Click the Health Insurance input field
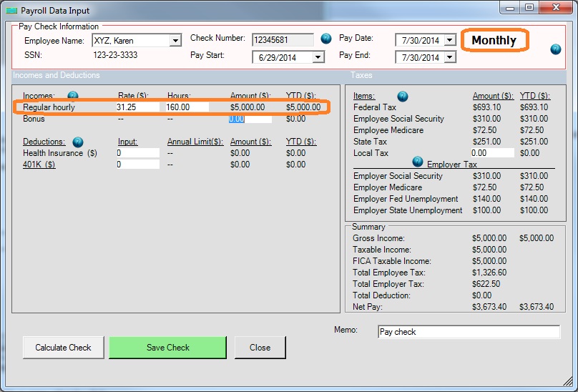 [137, 153]
